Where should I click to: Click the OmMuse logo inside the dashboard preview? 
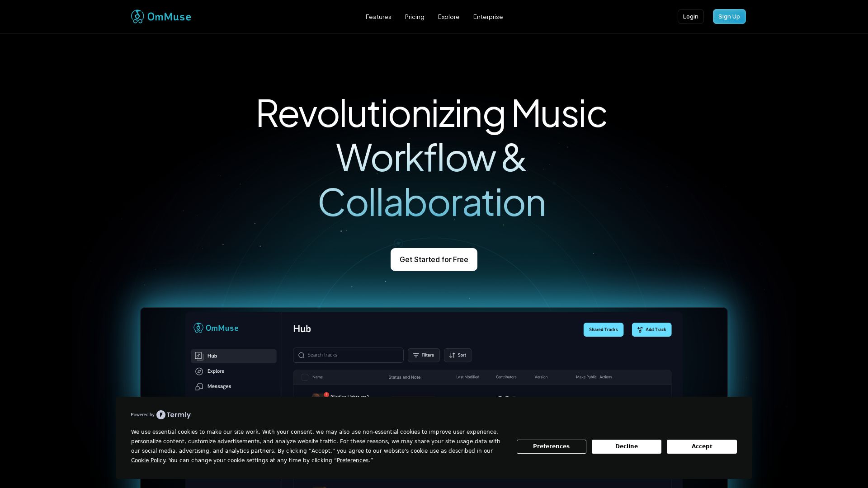point(216,328)
